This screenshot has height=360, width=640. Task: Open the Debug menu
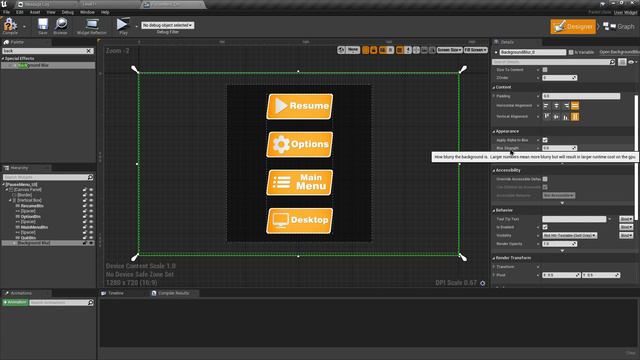[x=68, y=12]
